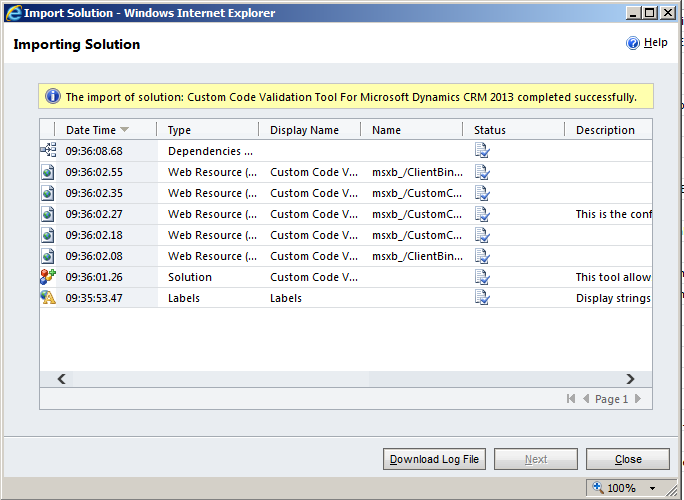
Task: Click msxb_/ClientBin name in 09:36:02.08 row
Action: click(417, 256)
